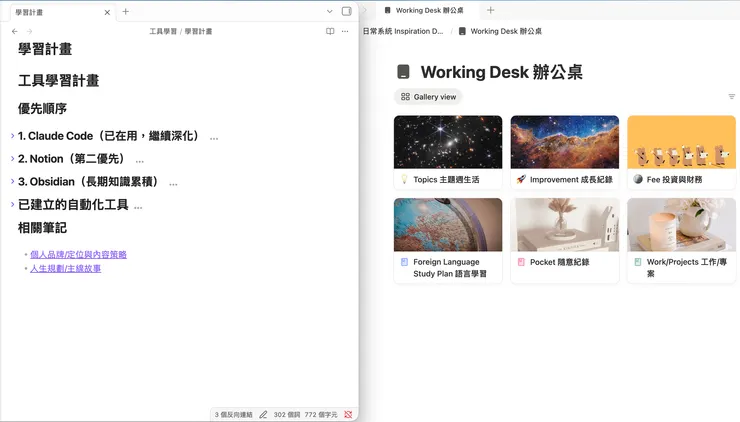Select the 工具學習 folder in the breadcrumb
This screenshot has height=422, width=740.
[163, 31]
